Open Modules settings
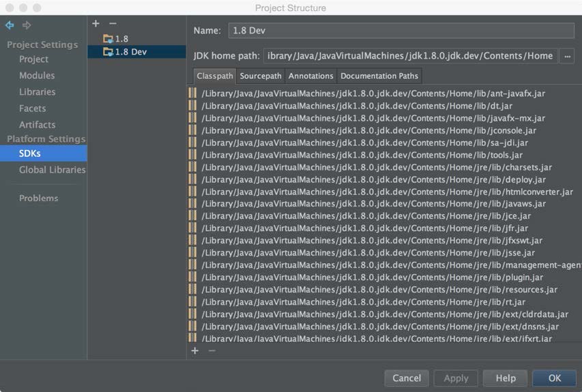The width and height of the screenshot is (582, 392). coord(37,76)
